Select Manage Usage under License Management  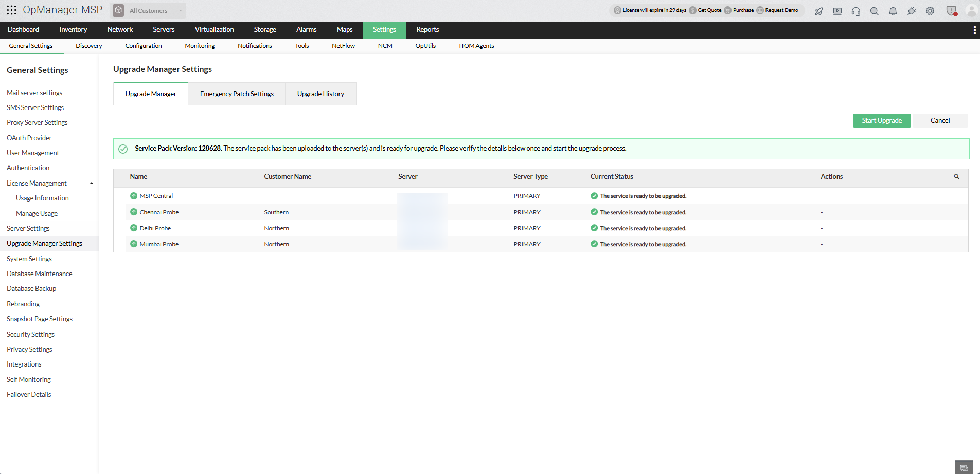click(37, 214)
